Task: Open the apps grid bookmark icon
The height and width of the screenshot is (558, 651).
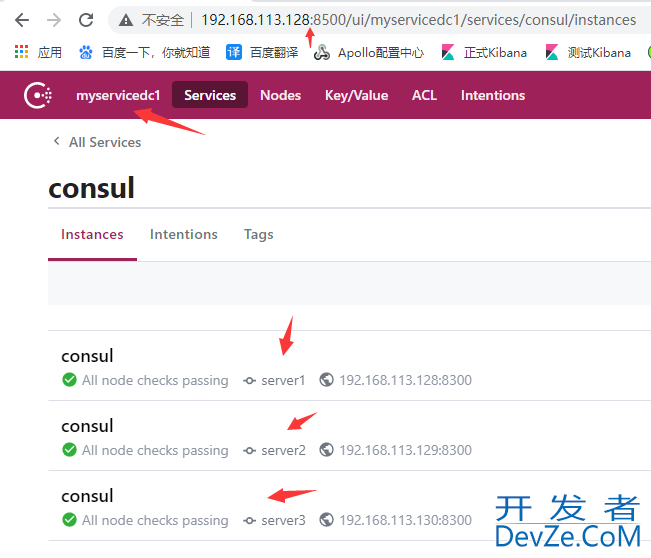Action: (22, 52)
